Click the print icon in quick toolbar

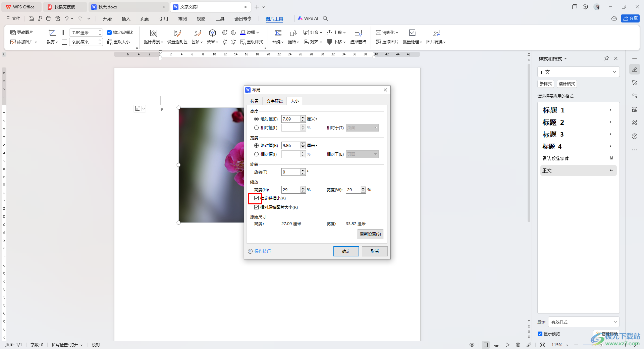click(49, 19)
